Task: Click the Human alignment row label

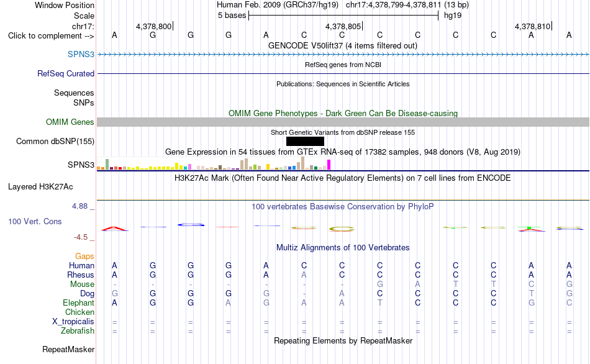Action: 81,265
